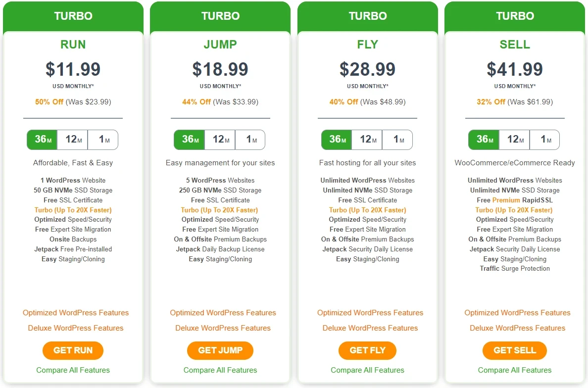Select 12-month billing for Run plan
The image size is (588, 388).
pyautogui.click(x=73, y=140)
